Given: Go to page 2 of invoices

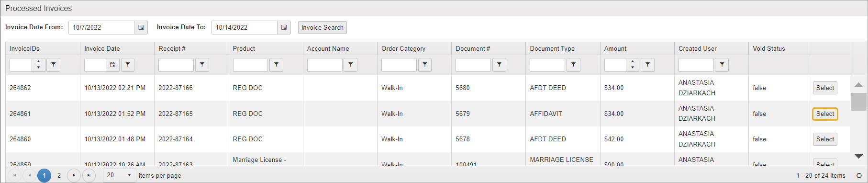Looking at the screenshot, I should click(x=59, y=175).
